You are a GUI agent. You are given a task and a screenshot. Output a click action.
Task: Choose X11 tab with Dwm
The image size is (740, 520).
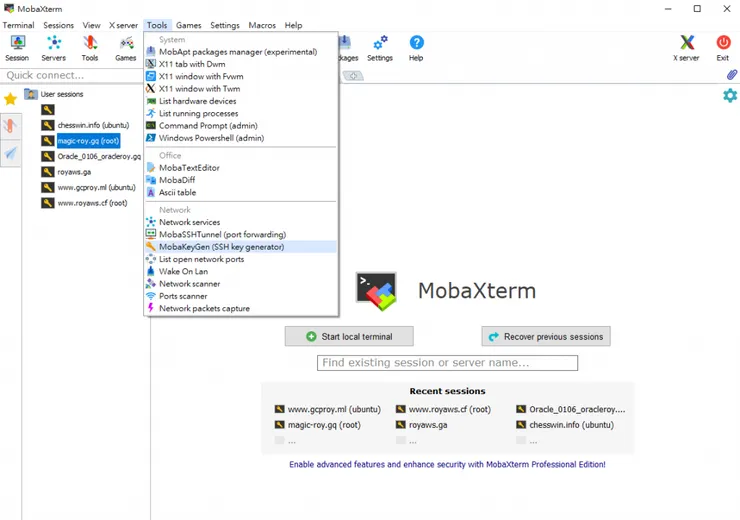(241, 64)
